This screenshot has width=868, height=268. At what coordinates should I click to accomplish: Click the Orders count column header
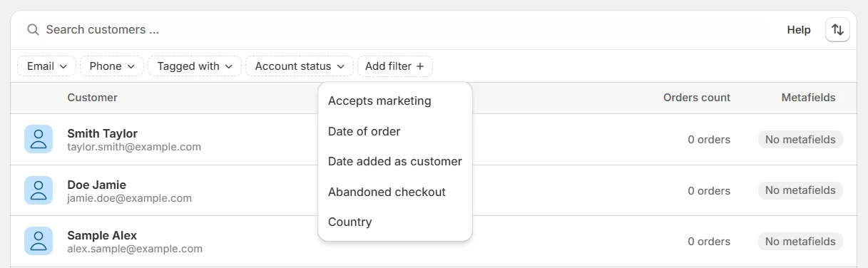pyautogui.click(x=696, y=98)
